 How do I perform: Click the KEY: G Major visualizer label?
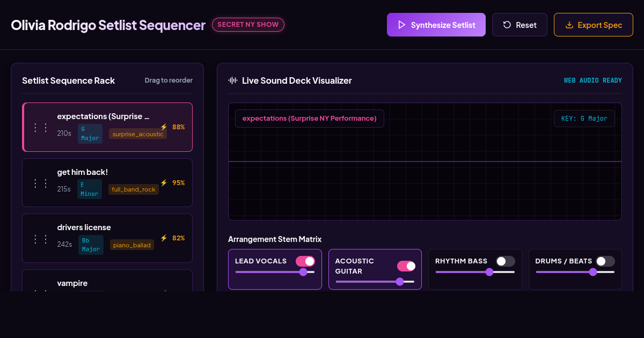(x=584, y=119)
